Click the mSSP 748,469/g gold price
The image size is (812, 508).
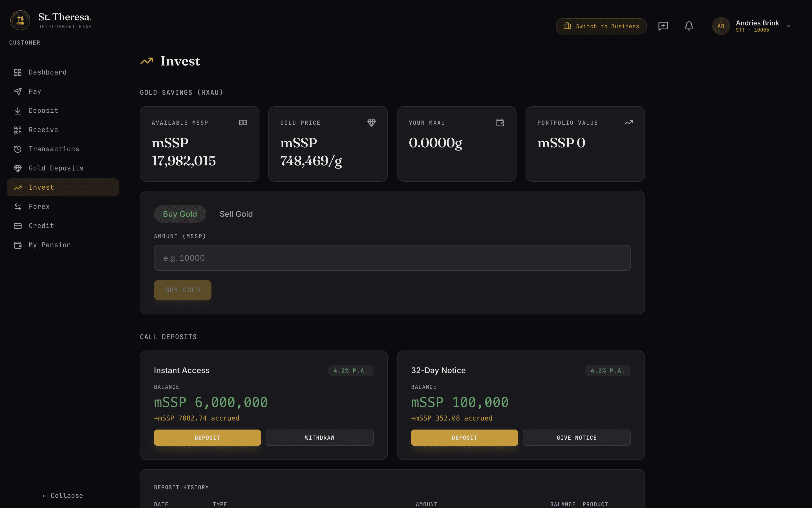click(x=311, y=152)
